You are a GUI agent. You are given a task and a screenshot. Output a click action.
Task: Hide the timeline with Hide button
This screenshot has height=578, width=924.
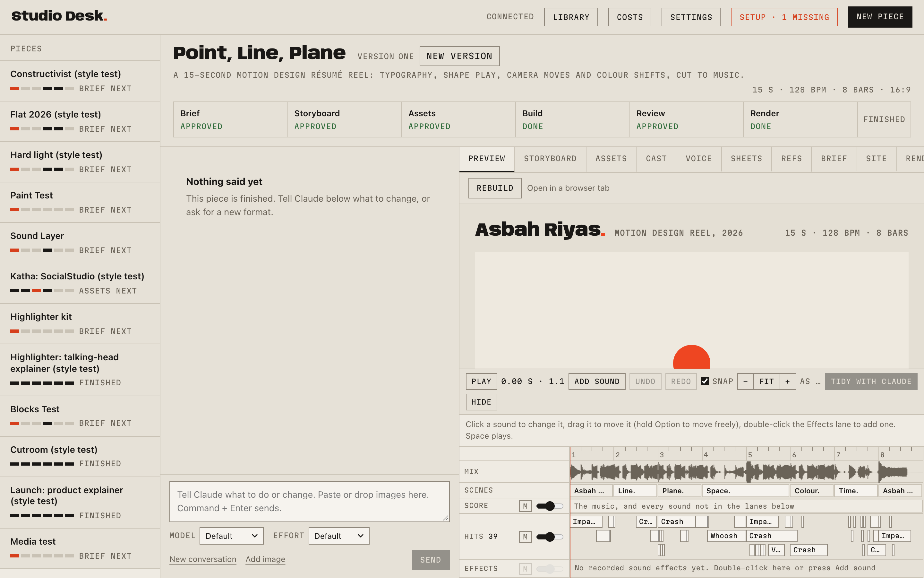[x=481, y=402]
